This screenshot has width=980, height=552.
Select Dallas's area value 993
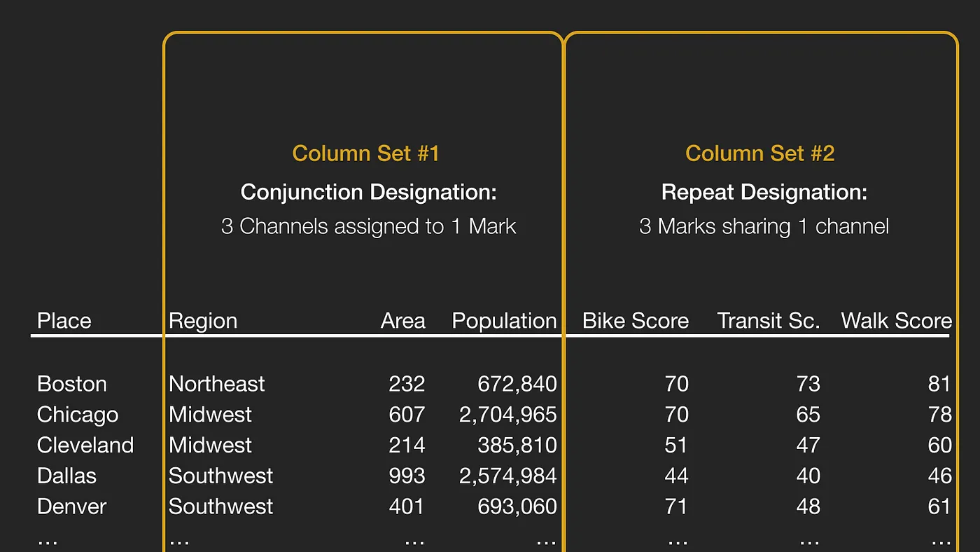pyautogui.click(x=407, y=476)
